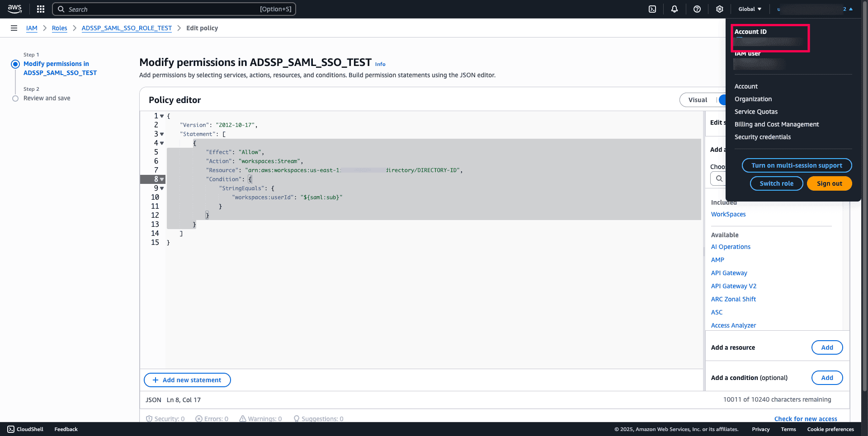The height and width of the screenshot is (436, 868).
Task: Click the search magnifier in services filter
Action: (719, 179)
